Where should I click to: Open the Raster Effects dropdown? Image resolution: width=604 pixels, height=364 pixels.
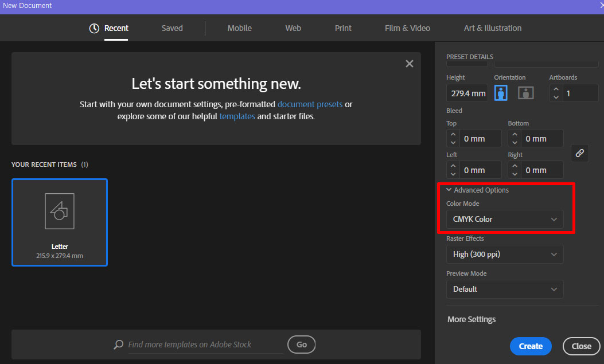(x=505, y=254)
